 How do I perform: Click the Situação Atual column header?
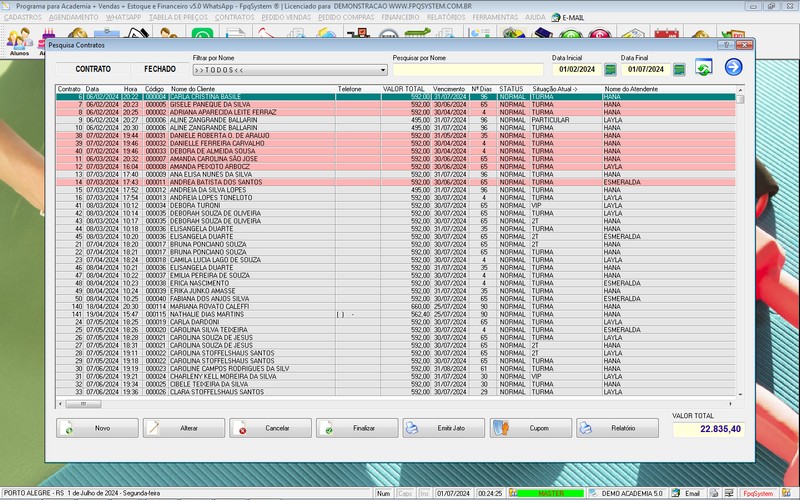[555, 89]
